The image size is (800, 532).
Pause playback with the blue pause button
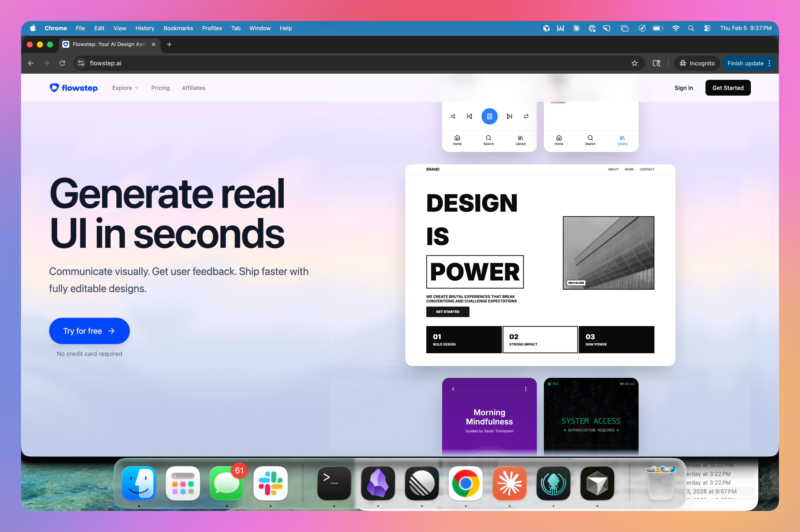click(x=489, y=116)
